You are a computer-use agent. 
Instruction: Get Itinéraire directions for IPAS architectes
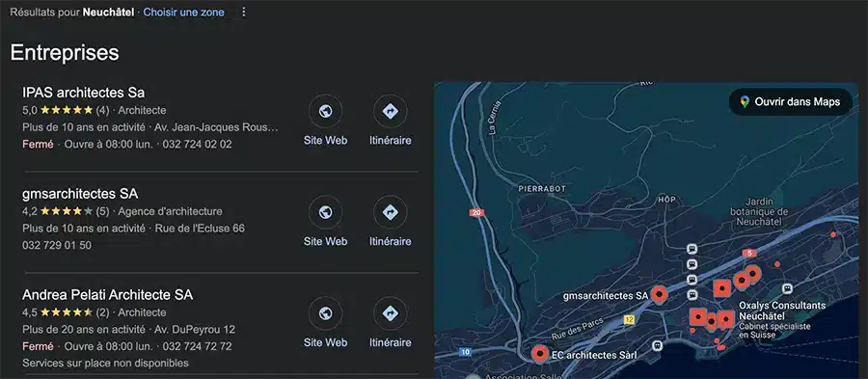(391, 111)
